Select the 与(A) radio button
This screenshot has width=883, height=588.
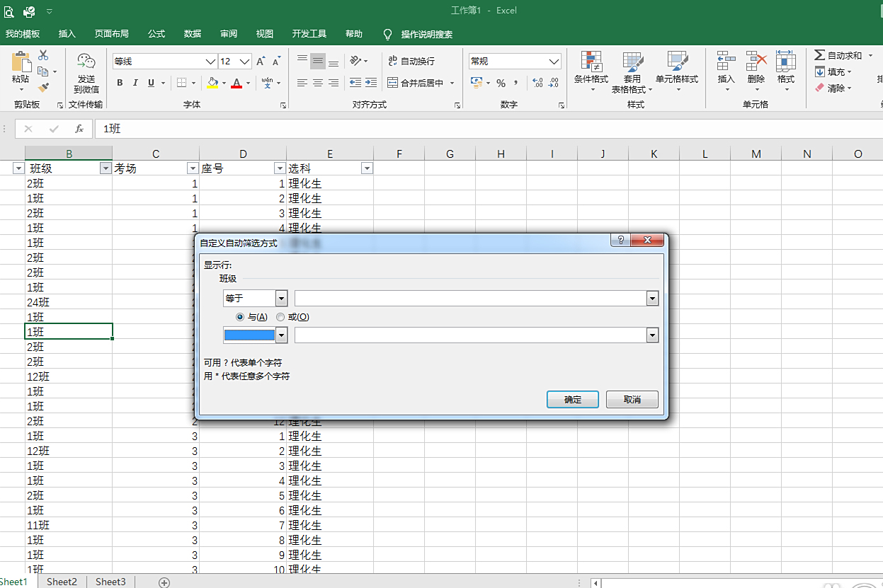click(x=240, y=317)
